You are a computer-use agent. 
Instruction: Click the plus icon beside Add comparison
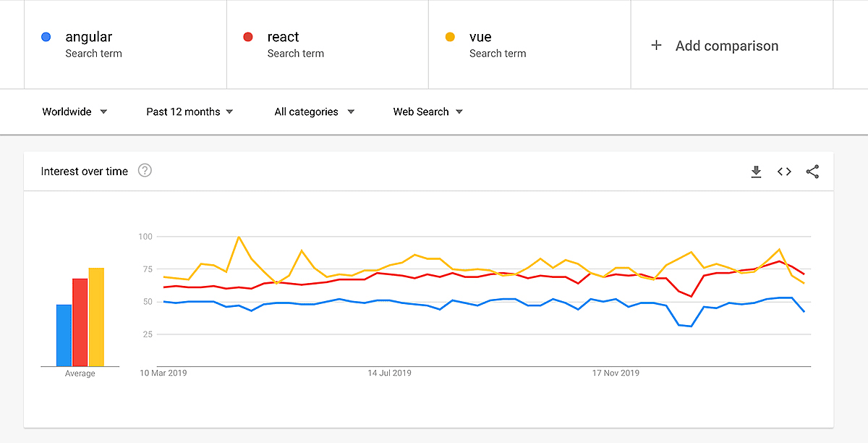coord(657,45)
